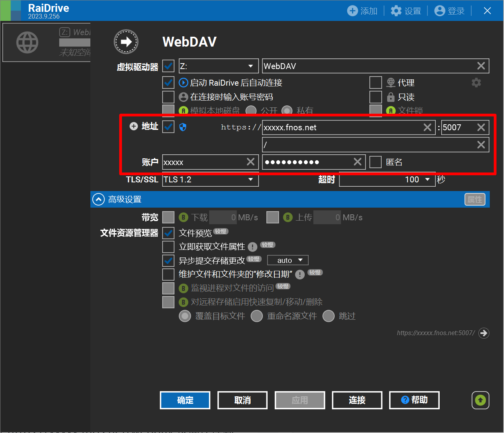Enable 在连接时输入账号密码 checkbox

click(169, 97)
